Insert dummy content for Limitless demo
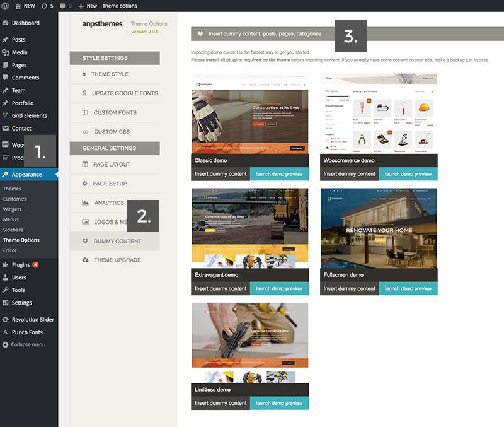The height and width of the screenshot is (427, 504). [x=220, y=403]
